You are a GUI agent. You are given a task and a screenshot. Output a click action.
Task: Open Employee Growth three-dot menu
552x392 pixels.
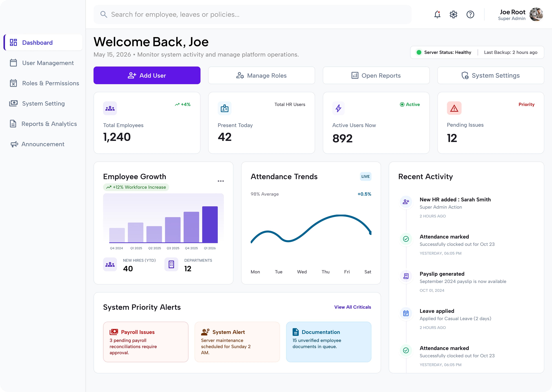[221, 181]
